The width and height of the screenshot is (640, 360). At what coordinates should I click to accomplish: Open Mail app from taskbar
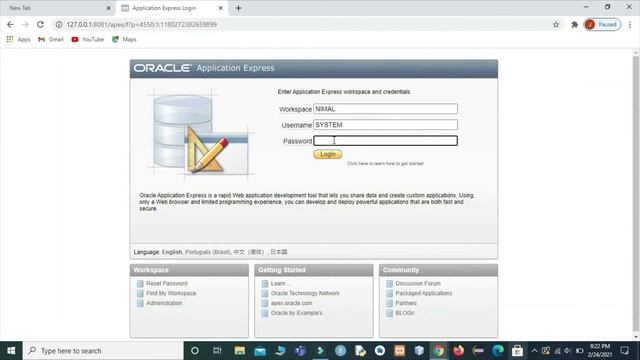pos(260,351)
